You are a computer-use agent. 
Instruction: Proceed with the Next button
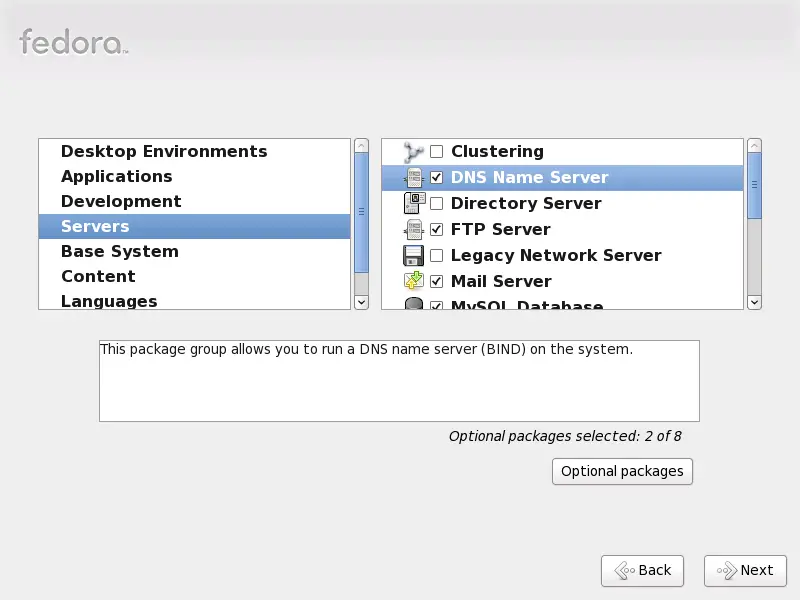[x=745, y=570]
